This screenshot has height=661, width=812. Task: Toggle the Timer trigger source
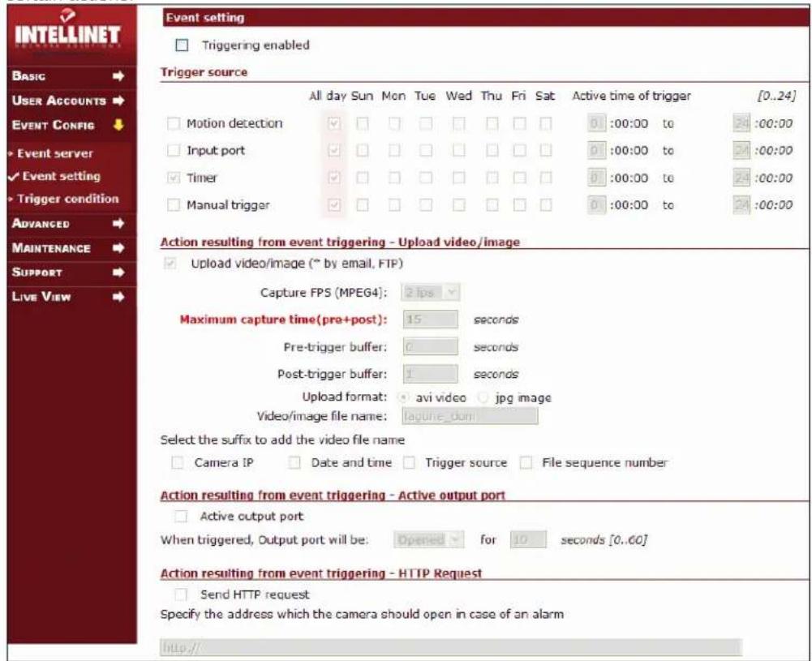174,178
